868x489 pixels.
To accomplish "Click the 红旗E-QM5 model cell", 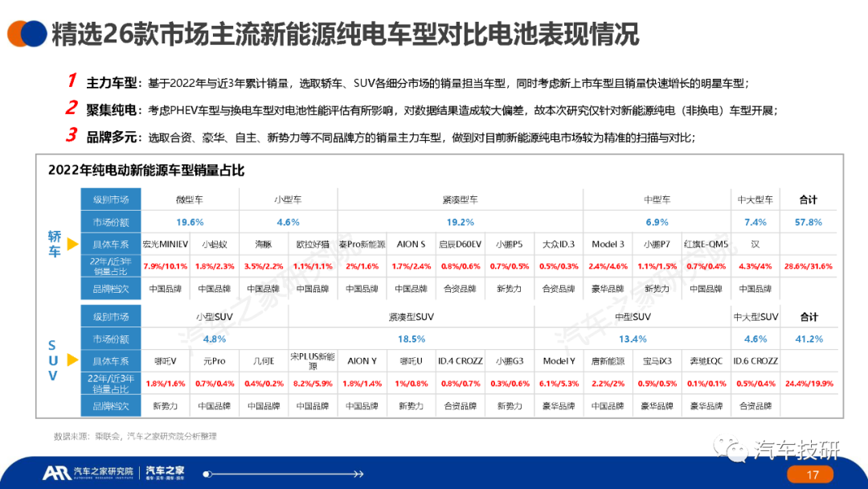I will pos(706,244).
